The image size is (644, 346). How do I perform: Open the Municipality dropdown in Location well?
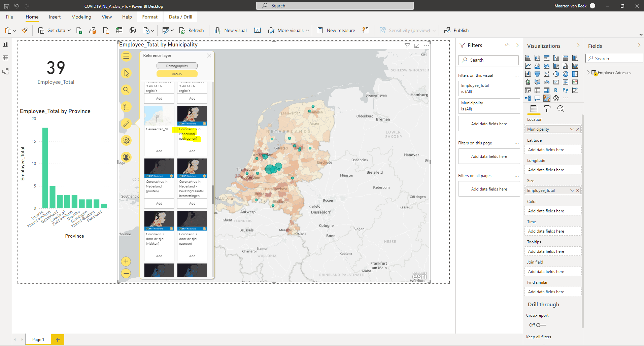click(572, 129)
